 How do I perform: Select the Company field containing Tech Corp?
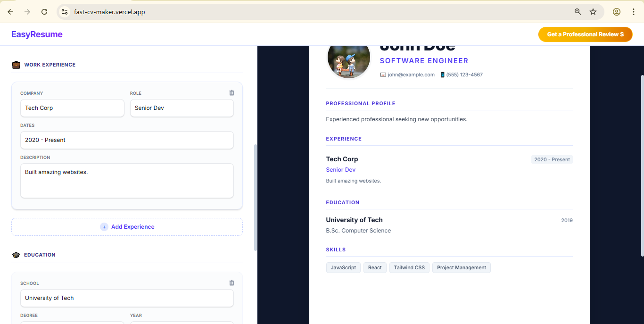point(72,108)
